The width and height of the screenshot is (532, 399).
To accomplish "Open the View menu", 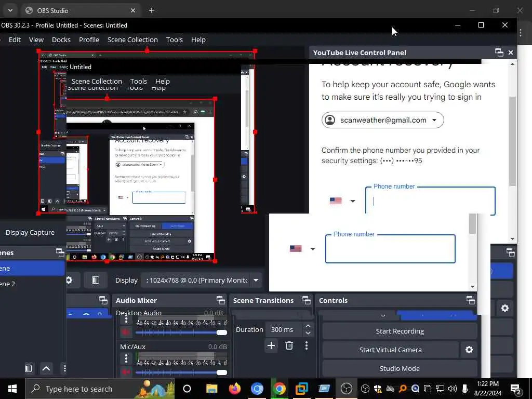I will click(x=36, y=39).
